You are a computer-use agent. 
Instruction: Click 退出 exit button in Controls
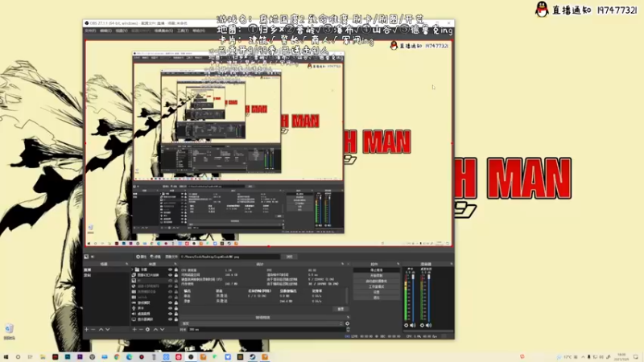coord(377,298)
